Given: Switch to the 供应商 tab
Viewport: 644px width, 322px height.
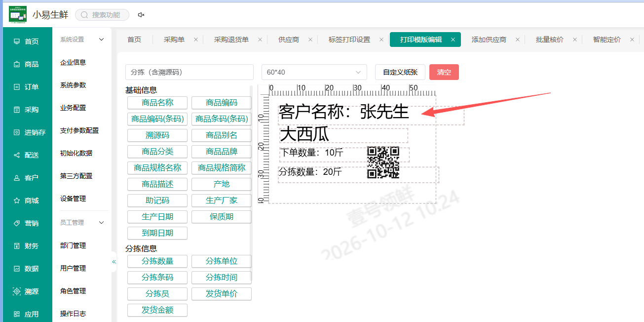Looking at the screenshot, I should tap(289, 40).
